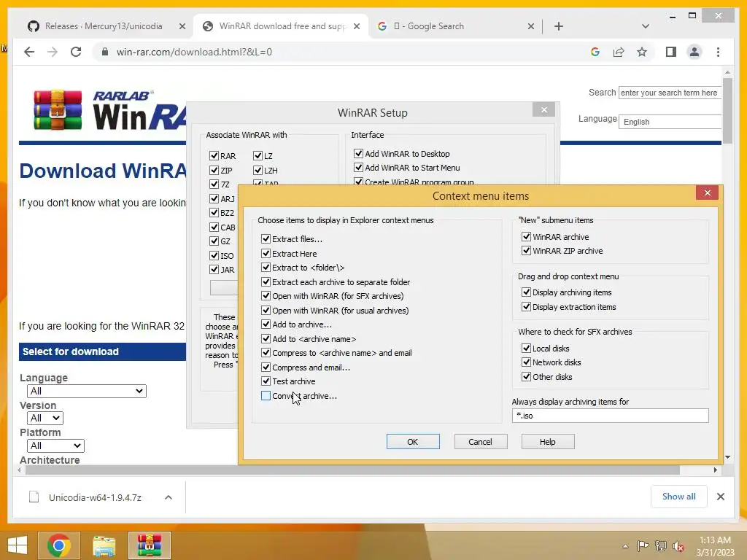The image size is (747, 560).
Task: Toggle WinRAR ZIP archive submenu item
Action: [526, 251]
